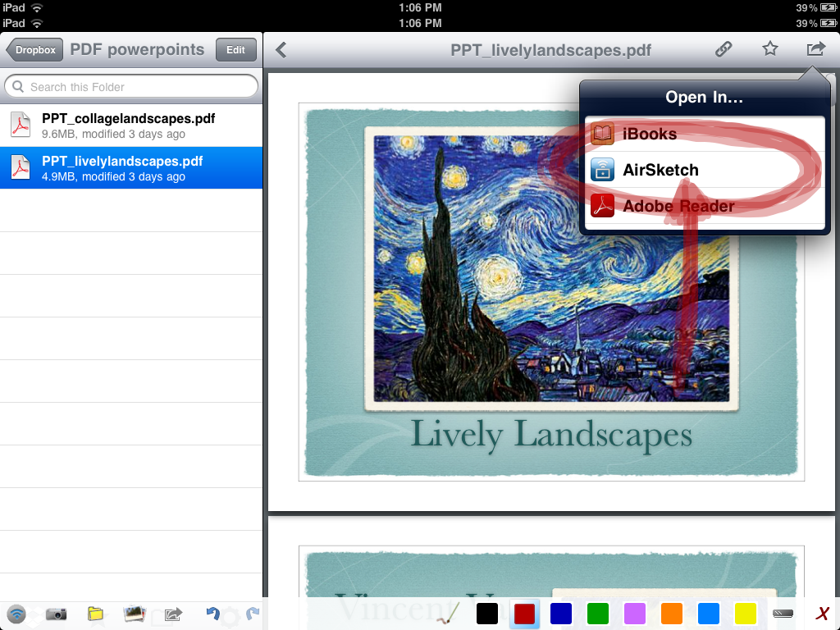Click the PDF icon beside PPT_collagelandscapes.pdf
Image resolution: width=840 pixels, height=630 pixels.
[21, 125]
